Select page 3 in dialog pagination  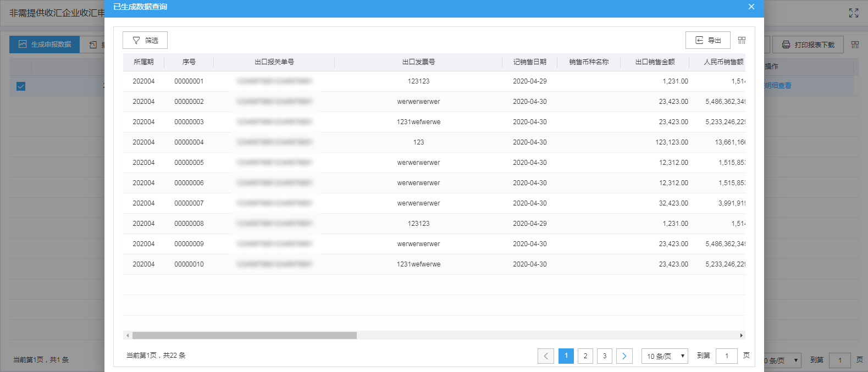click(605, 356)
